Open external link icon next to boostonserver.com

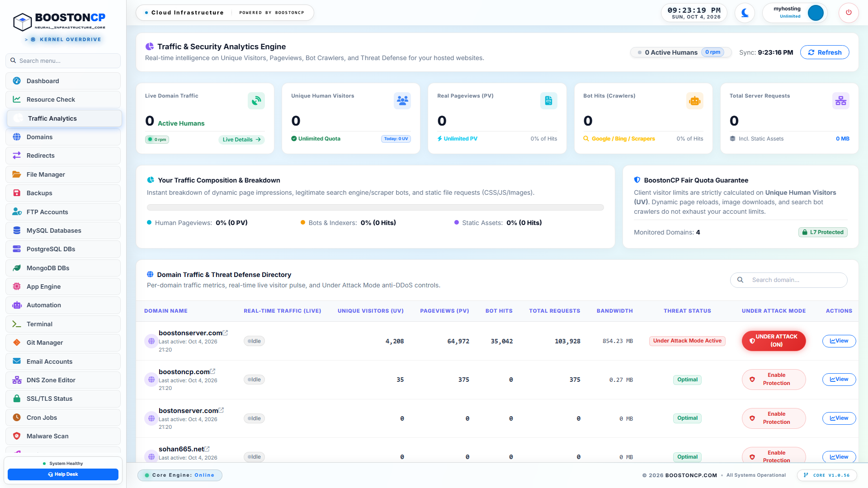coord(225,333)
